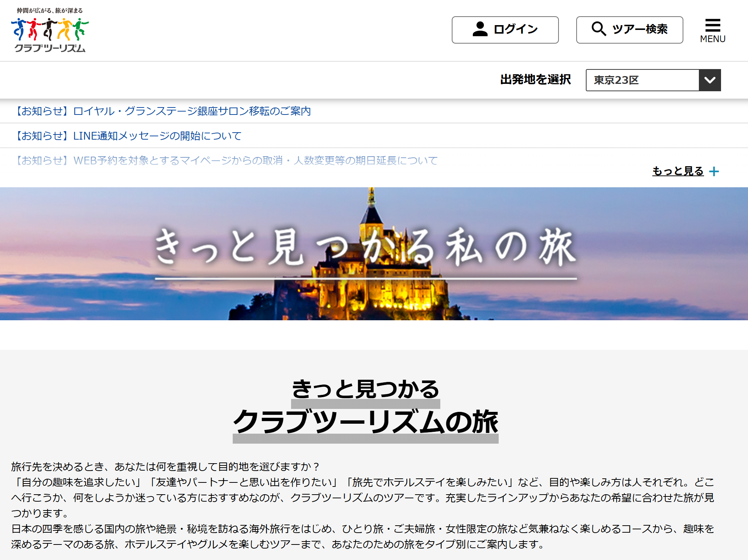The height and width of the screenshot is (560, 748).
Task: Click the dark chevron arrow of departure selector
Action: 710,80
